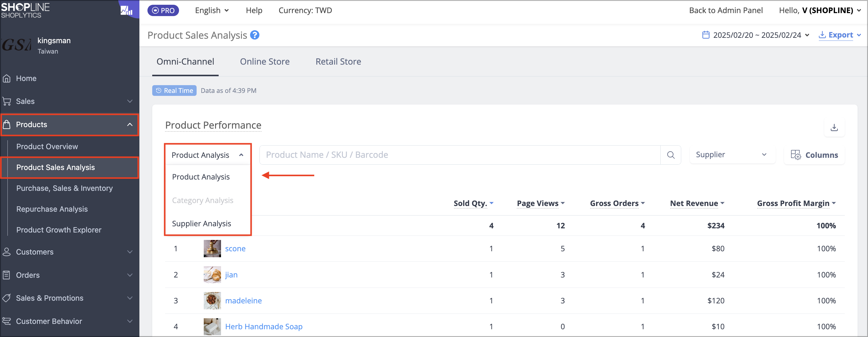Select Category Analysis option in list
The width and height of the screenshot is (868, 337).
point(208,201)
